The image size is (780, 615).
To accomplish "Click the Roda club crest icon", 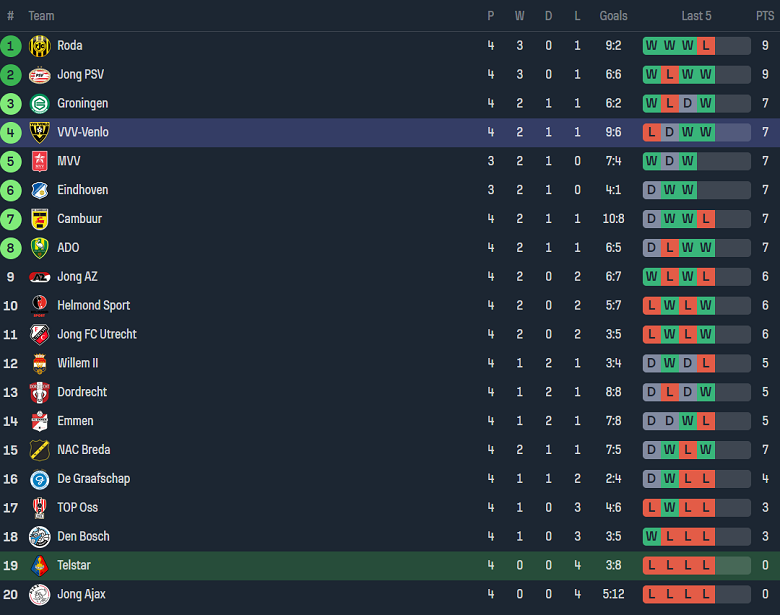I will 39,46.
